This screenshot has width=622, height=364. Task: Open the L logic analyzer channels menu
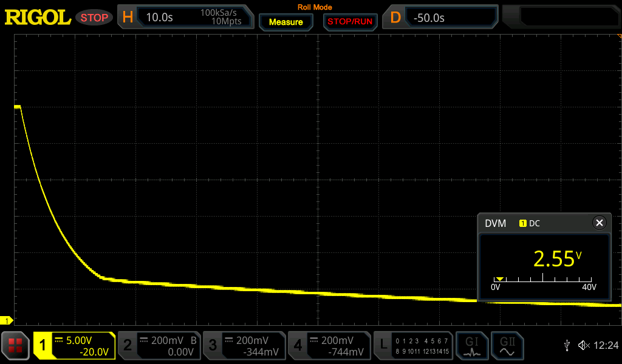point(413,346)
